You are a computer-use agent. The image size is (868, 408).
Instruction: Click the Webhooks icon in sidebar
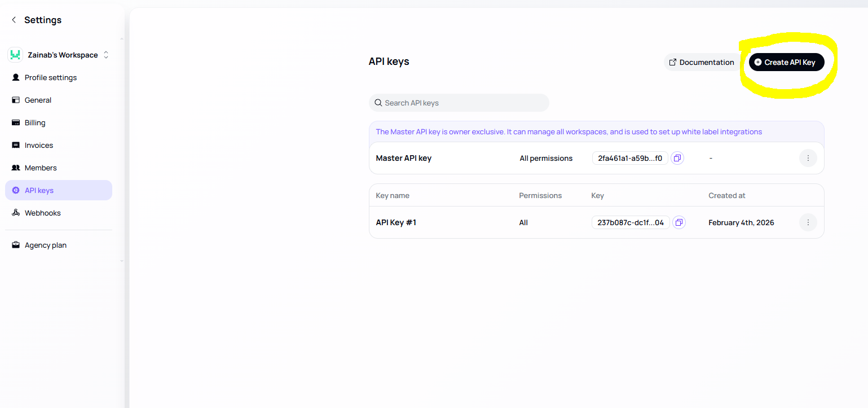click(x=16, y=213)
